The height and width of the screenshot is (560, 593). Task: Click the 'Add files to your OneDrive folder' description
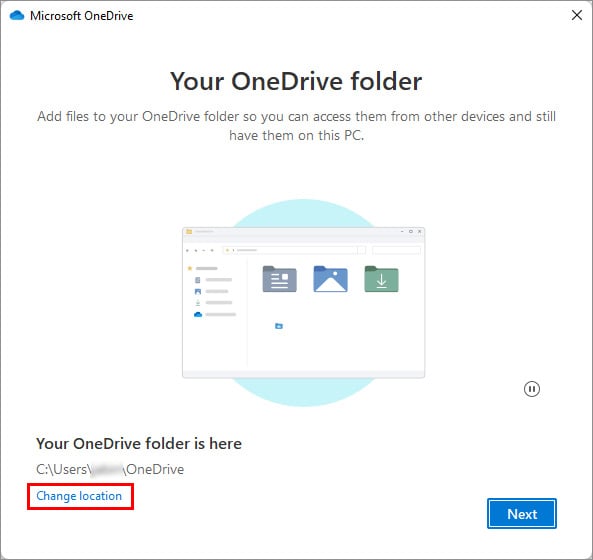[x=296, y=126]
